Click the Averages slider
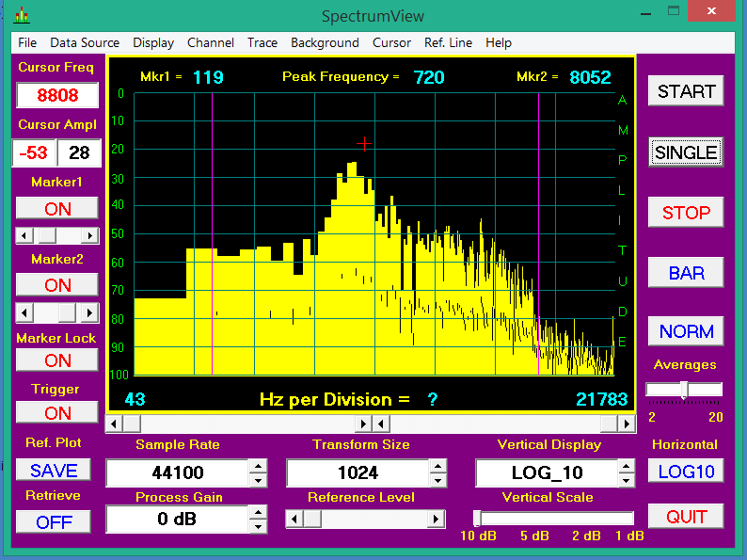The image size is (747, 560). click(x=684, y=389)
